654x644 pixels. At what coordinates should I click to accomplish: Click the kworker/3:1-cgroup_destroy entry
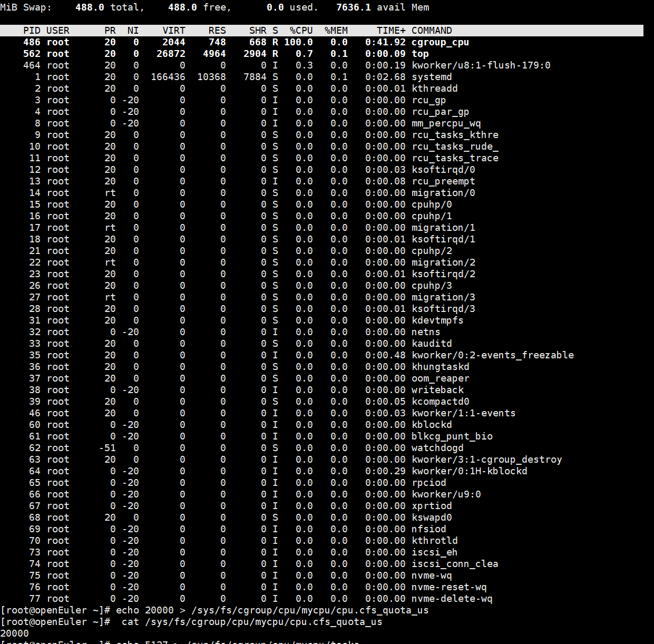tap(486, 460)
